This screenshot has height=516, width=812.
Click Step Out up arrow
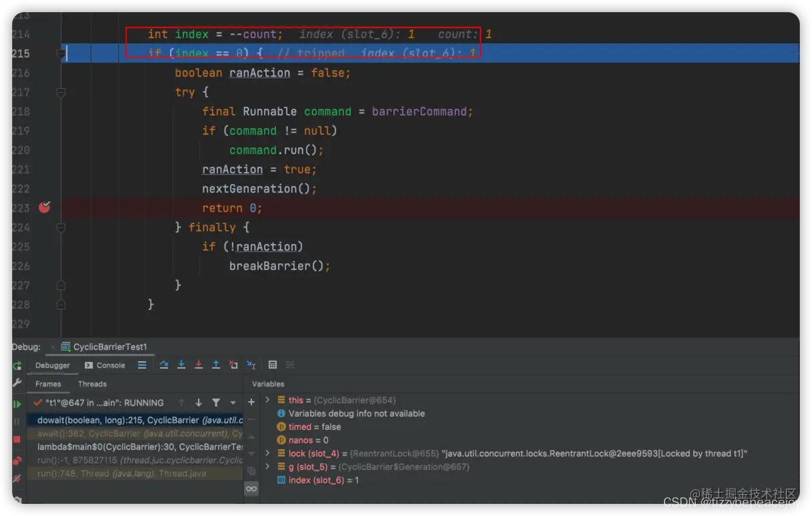click(x=216, y=365)
